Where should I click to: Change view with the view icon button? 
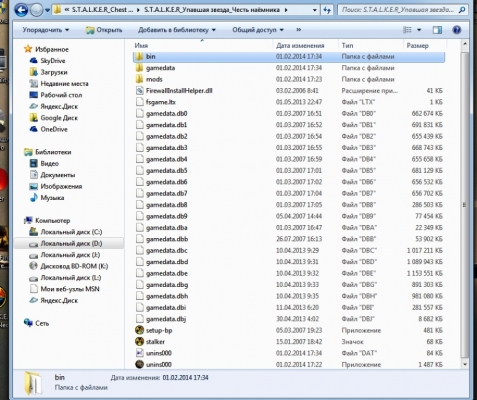[x=407, y=30]
